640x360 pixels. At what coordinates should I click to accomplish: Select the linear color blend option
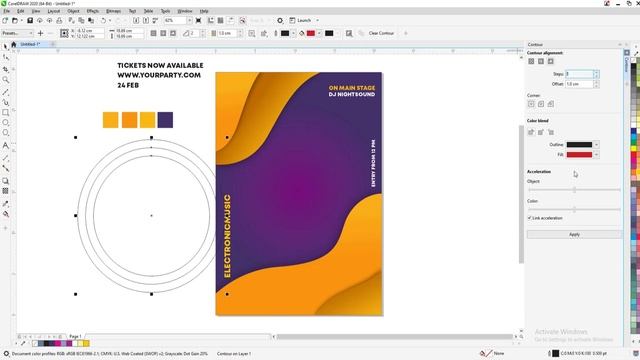pos(531,132)
